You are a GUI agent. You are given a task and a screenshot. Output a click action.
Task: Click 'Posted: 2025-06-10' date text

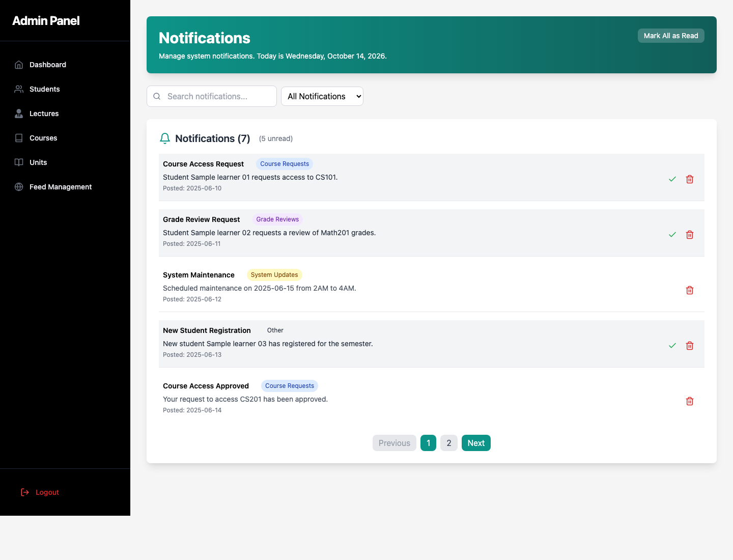pyautogui.click(x=192, y=188)
